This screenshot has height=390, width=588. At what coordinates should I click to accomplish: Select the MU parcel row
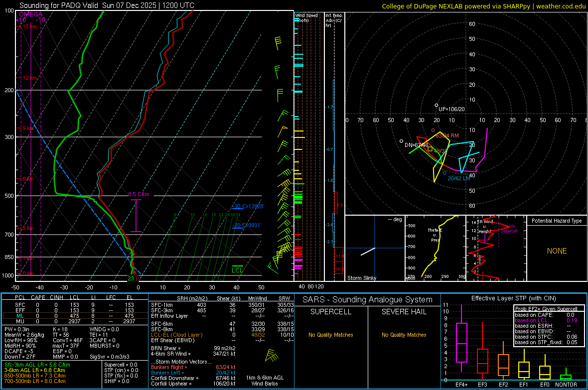(x=75, y=321)
